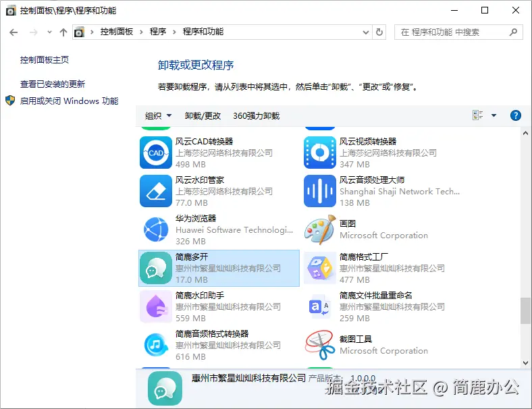Click the Windows features shield icon
Viewport: 532px width, 409px height.
(10, 101)
